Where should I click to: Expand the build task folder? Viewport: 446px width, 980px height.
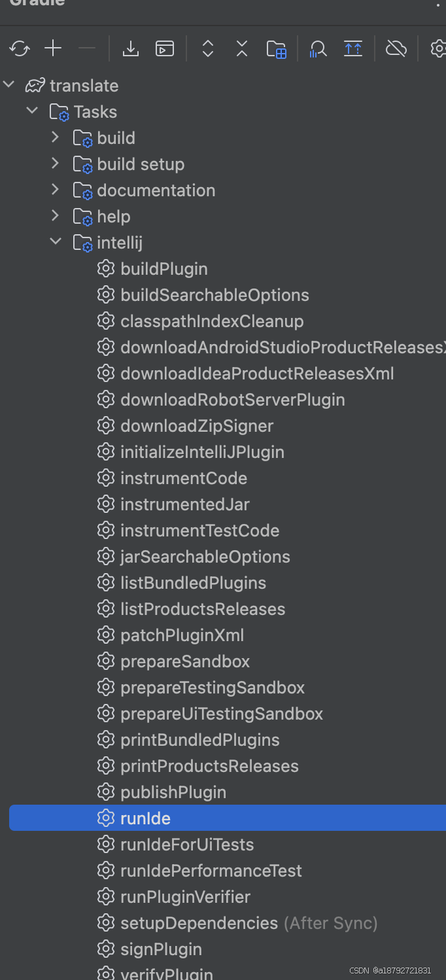coord(55,137)
